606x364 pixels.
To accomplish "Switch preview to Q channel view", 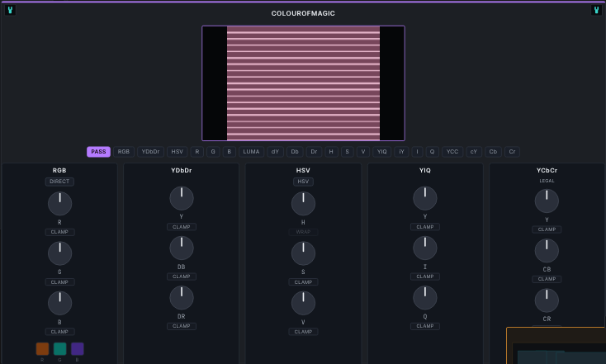I will click(x=433, y=152).
